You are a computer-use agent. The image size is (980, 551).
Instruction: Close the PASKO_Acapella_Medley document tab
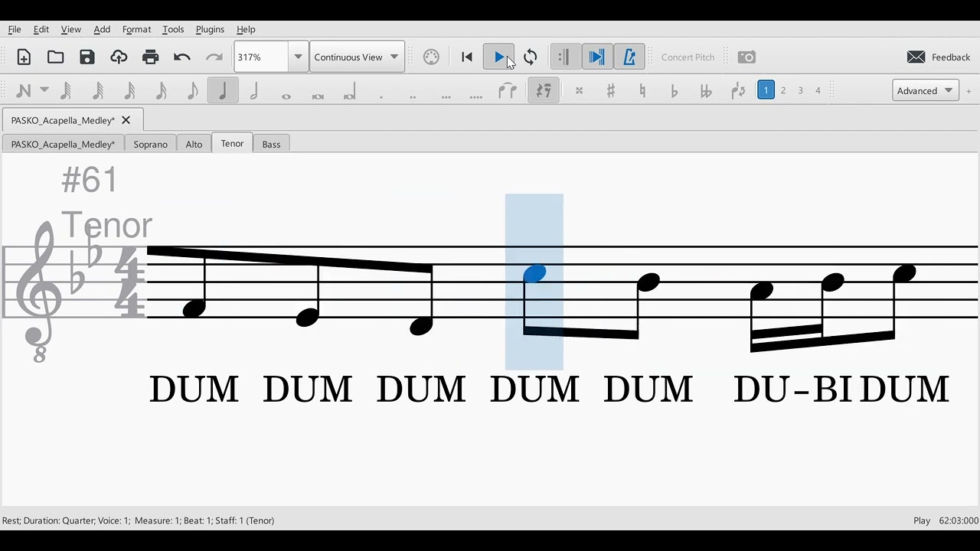coord(126,120)
